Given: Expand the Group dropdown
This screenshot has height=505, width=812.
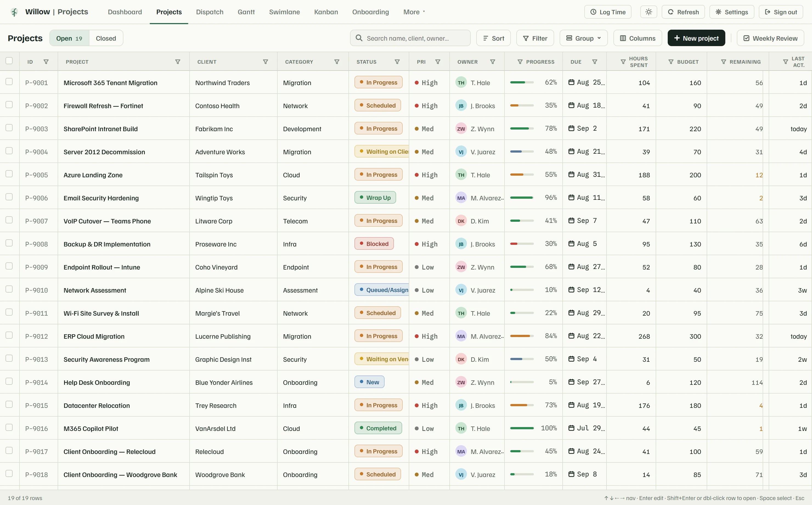Looking at the screenshot, I should point(583,38).
